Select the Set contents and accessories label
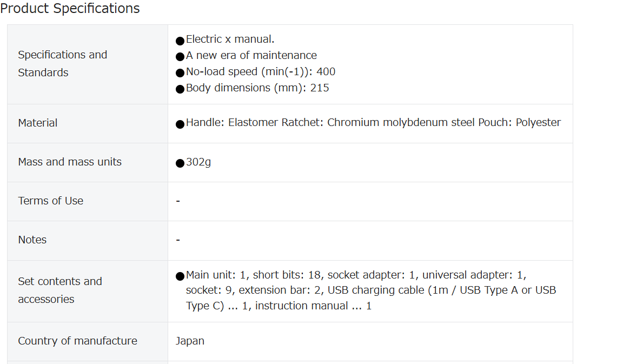This screenshot has width=623, height=364. [x=60, y=290]
